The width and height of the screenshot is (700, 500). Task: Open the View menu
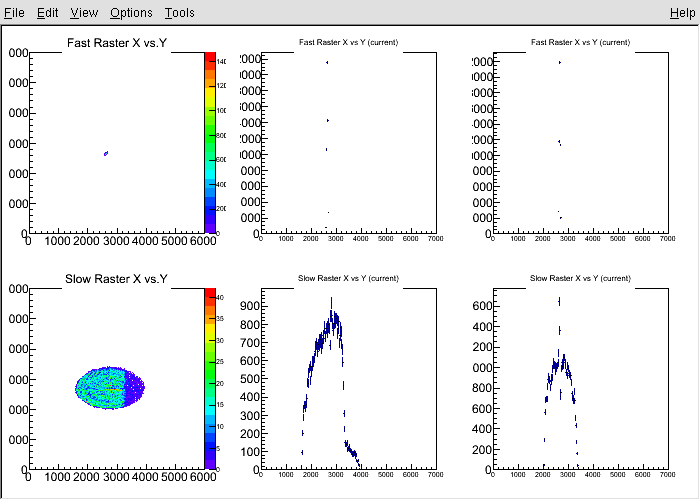point(84,12)
